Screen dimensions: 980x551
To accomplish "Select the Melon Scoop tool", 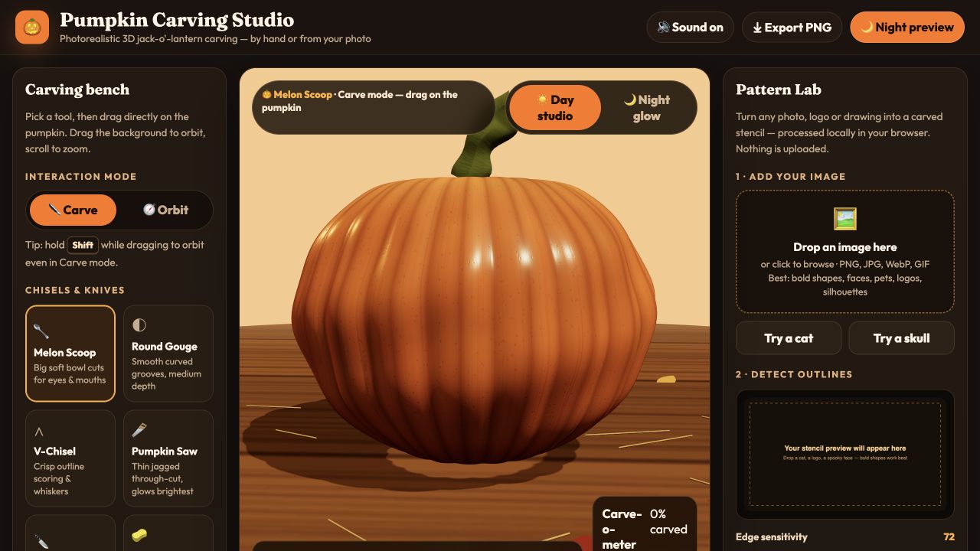I will 70,354.
